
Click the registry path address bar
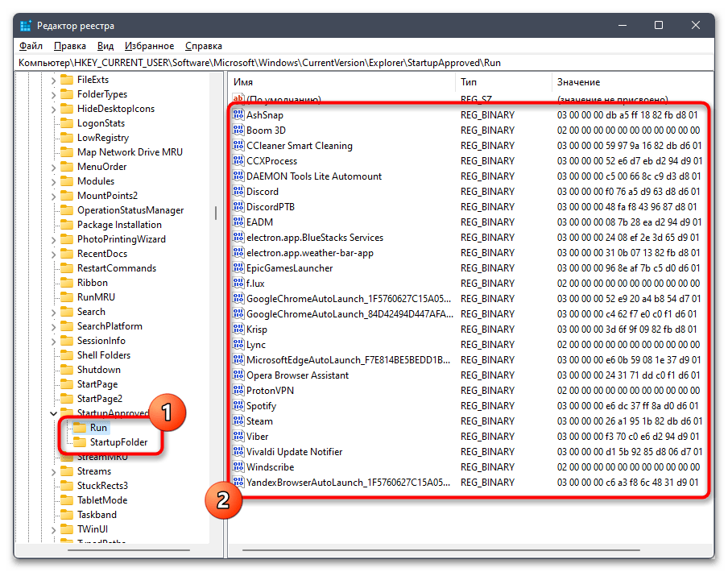364,63
